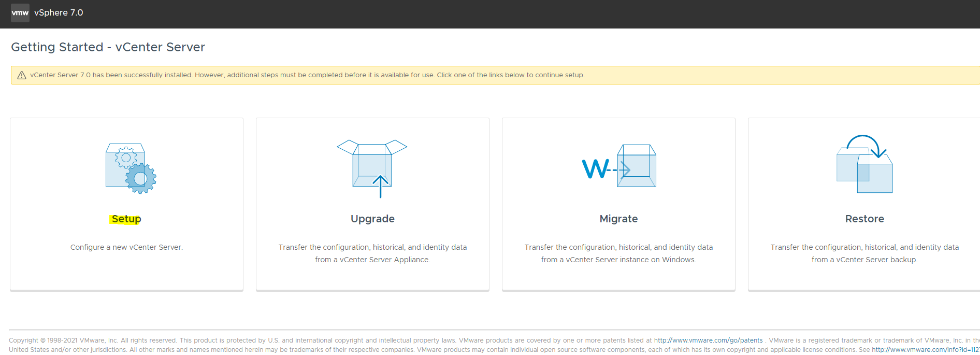Image resolution: width=980 pixels, height=355 pixels.
Task: Click the Upgrade open box icon
Action: click(372, 168)
